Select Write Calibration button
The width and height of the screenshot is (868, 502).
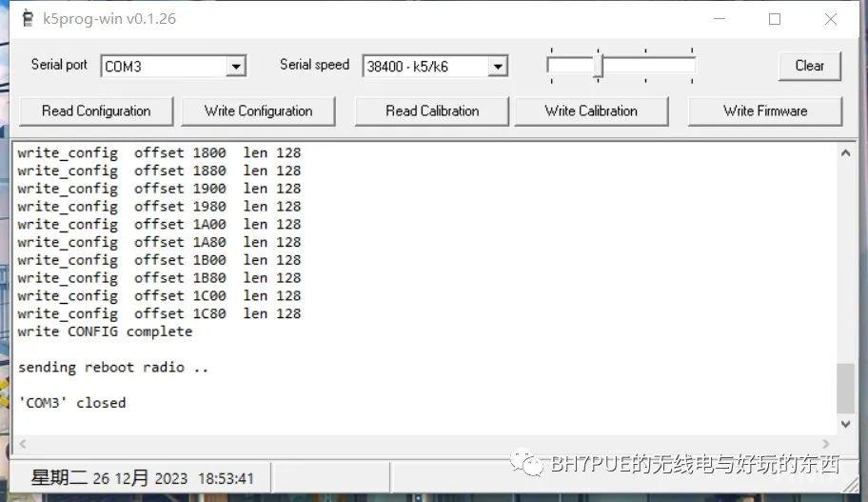pos(591,111)
